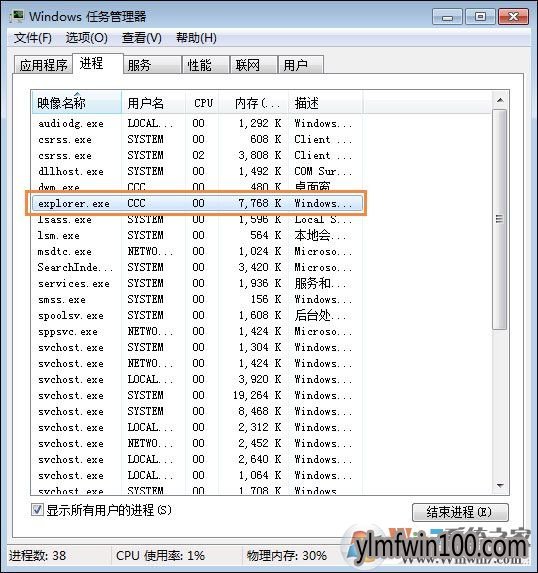Select the sppsvc.exe process row
This screenshot has width=538, height=573.
point(197,331)
